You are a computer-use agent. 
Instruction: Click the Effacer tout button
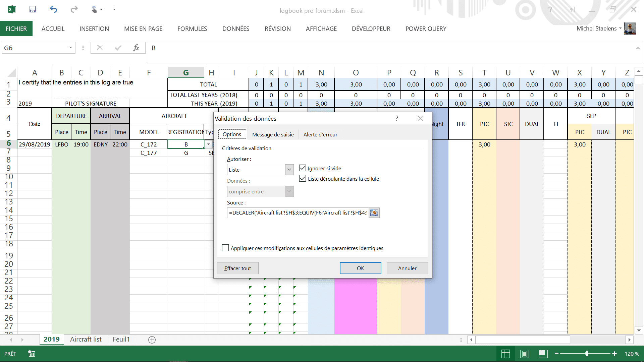(x=237, y=268)
